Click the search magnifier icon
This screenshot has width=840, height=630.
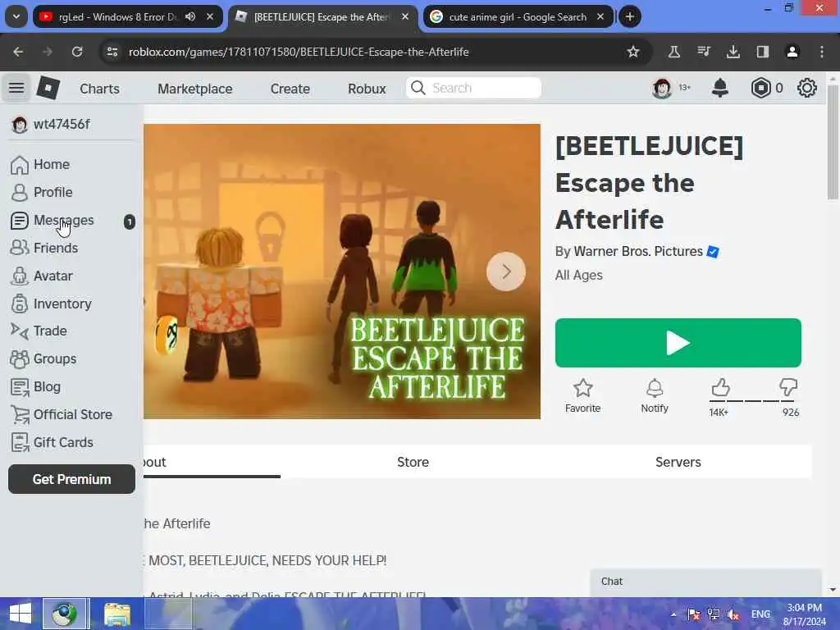point(418,88)
